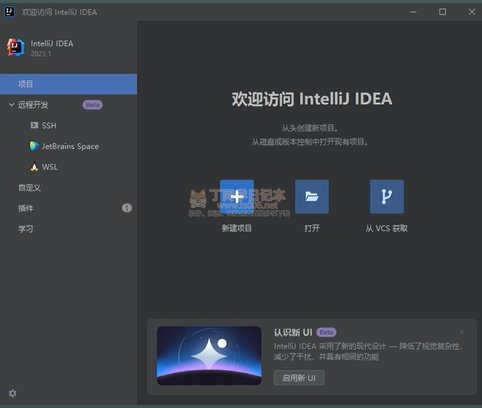
Task: Maximize the welcome window
Action: coord(442,12)
